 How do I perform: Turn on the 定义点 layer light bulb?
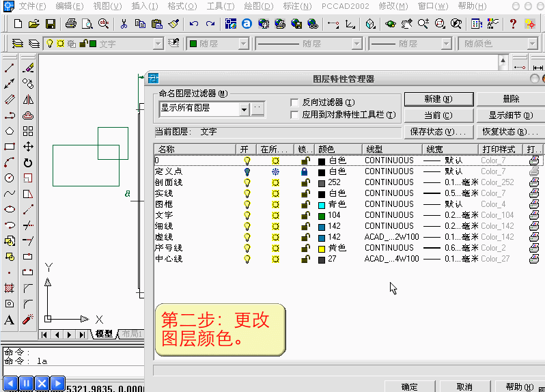pos(247,171)
